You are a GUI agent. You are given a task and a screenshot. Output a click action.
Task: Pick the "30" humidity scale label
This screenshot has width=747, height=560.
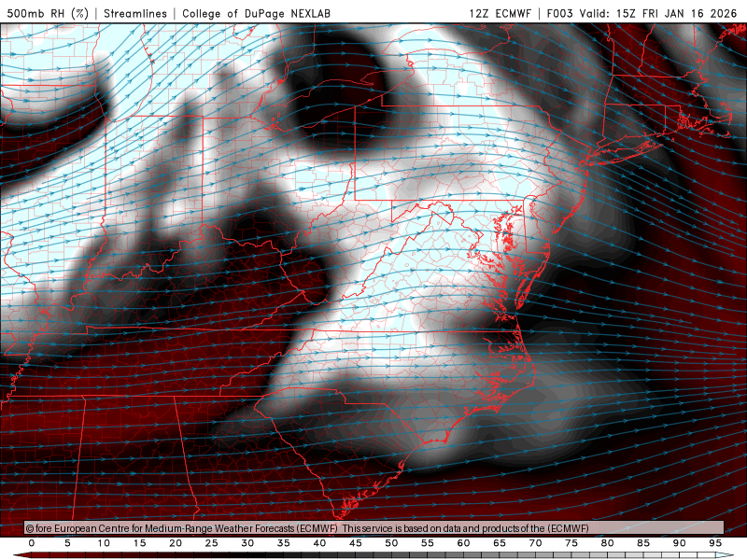pos(247,543)
